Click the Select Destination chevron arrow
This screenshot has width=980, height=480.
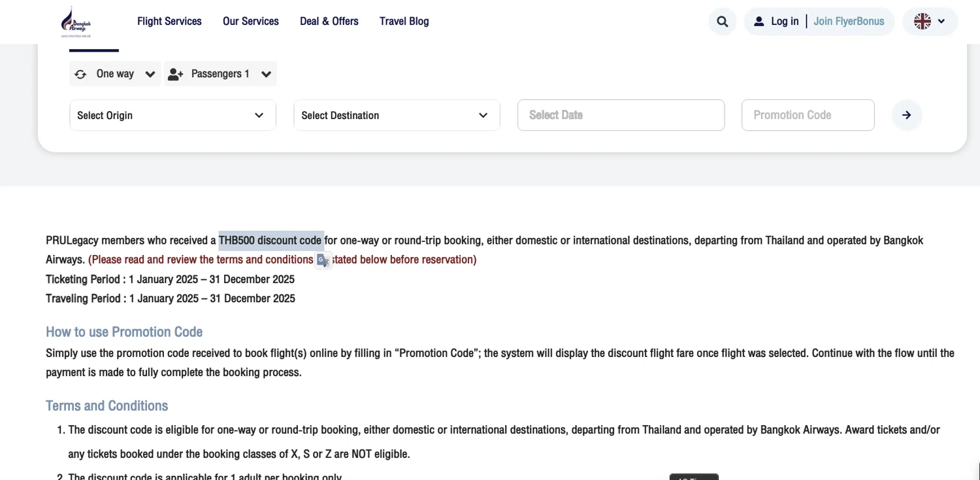coord(483,115)
